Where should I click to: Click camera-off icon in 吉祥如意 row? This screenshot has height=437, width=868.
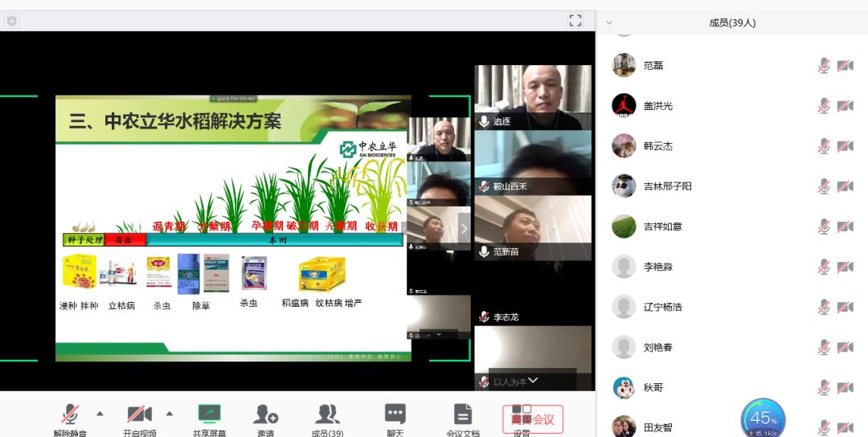[845, 227]
